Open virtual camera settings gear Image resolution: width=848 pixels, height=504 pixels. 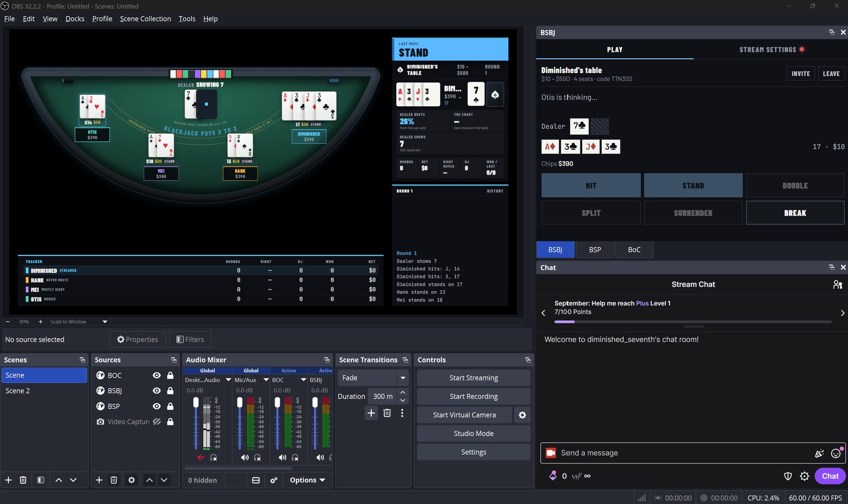(522, 415)
